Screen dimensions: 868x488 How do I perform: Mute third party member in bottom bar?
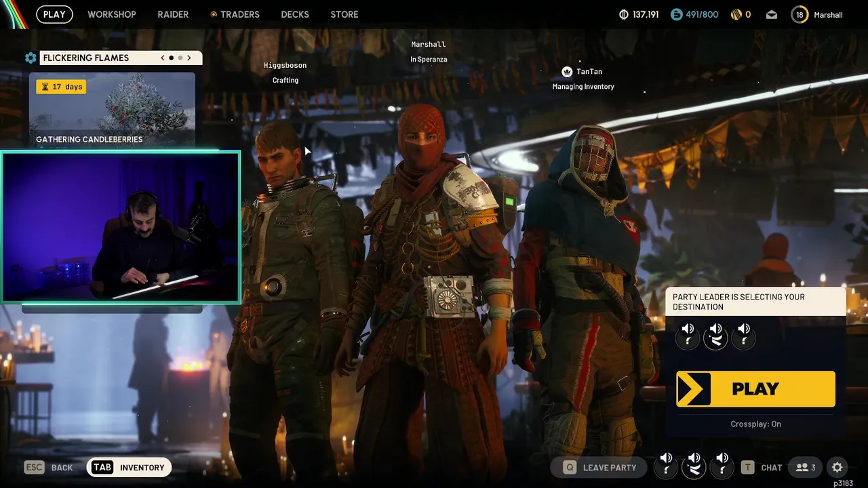[x=722, y=465]
